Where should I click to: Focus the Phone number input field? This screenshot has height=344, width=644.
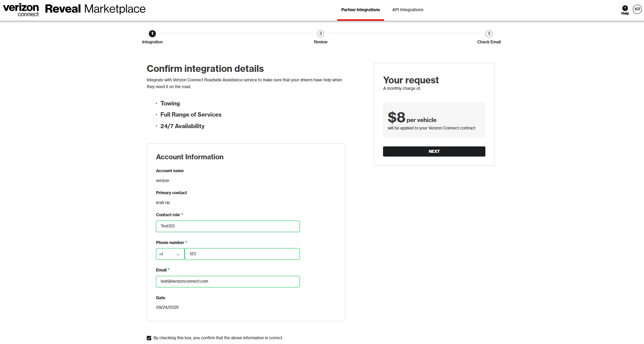[x=242, y=254]
